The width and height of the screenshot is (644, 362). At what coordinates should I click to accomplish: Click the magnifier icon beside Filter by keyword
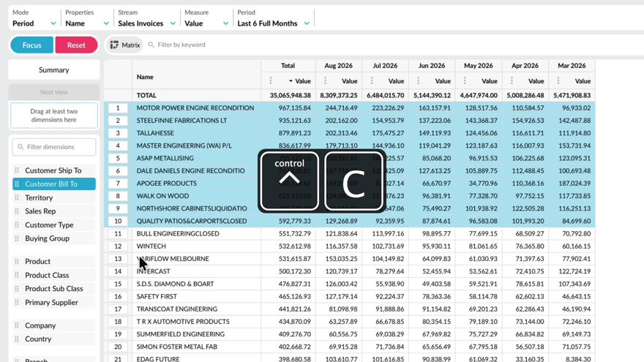(151, 45)
